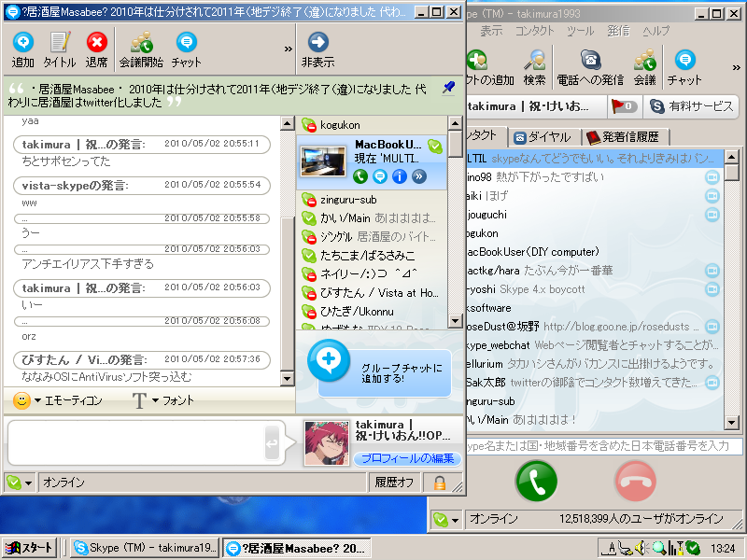
Task: Click the phone number entry field
Action: pos(604,446)
